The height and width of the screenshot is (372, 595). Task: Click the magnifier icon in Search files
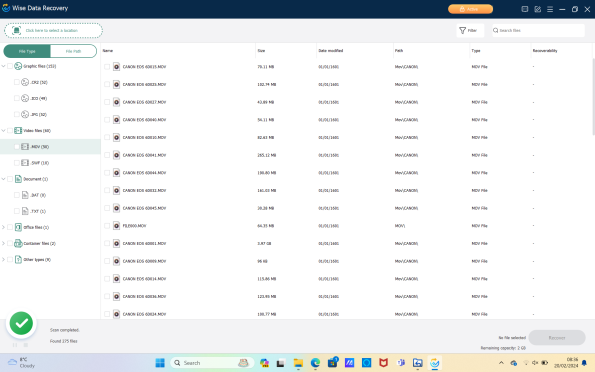click(496, 30)
